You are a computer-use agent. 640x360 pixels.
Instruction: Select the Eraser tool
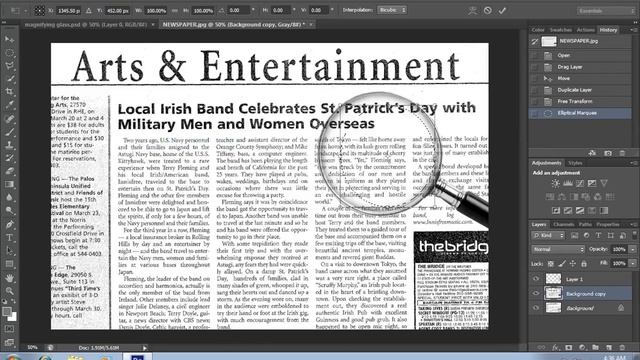pos(9,171)
